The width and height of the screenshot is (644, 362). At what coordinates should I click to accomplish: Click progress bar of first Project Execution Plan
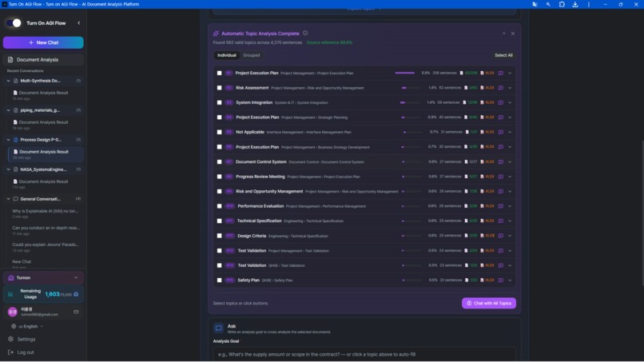coord(405,74)
